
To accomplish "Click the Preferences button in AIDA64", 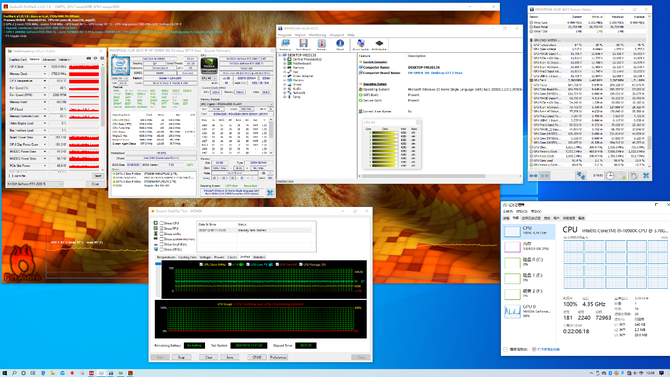I will point(278,357).
